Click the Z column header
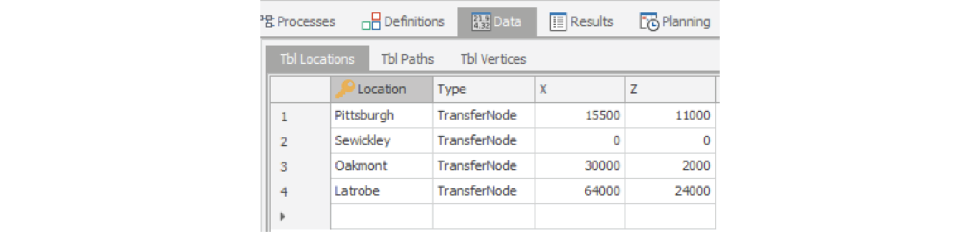 670,89
